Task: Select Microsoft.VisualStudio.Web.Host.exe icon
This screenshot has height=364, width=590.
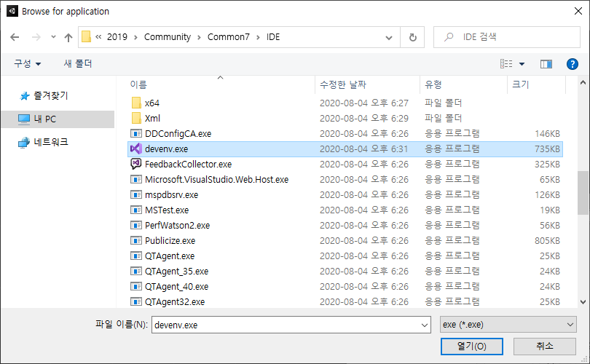Action: 135,179
